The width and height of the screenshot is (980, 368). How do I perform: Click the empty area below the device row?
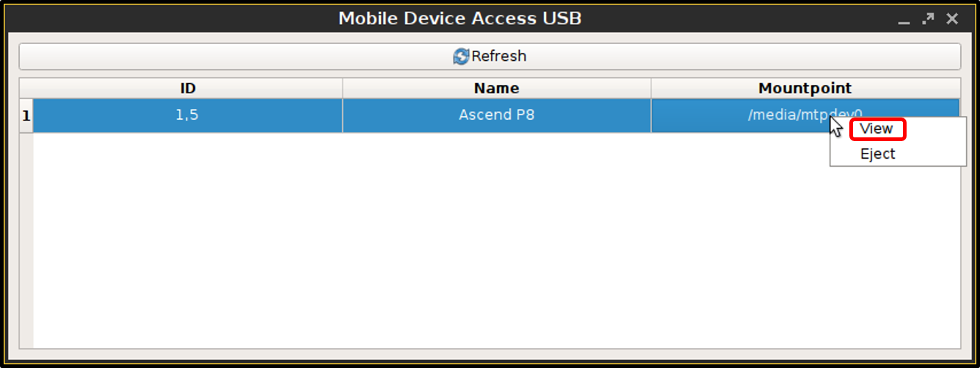[440, 242]
